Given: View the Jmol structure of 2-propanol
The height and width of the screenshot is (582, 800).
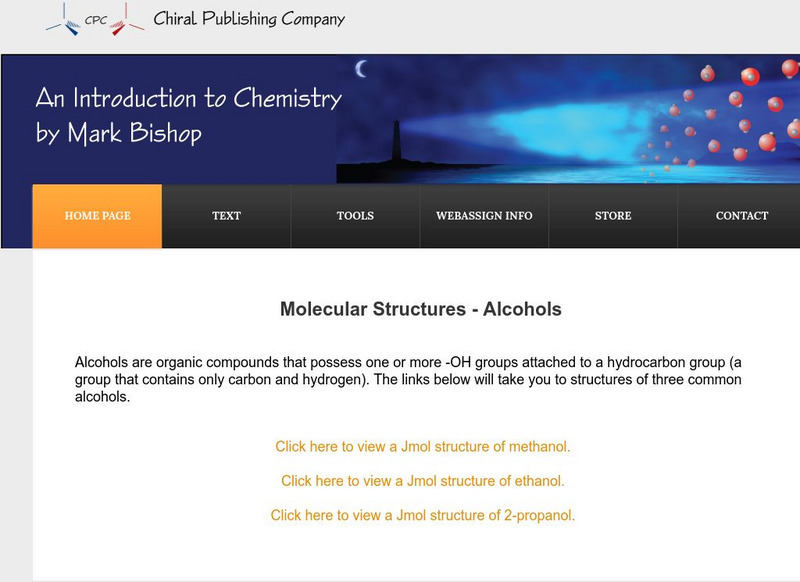Looking at the screenshot, I should click(x=423, y=516).
